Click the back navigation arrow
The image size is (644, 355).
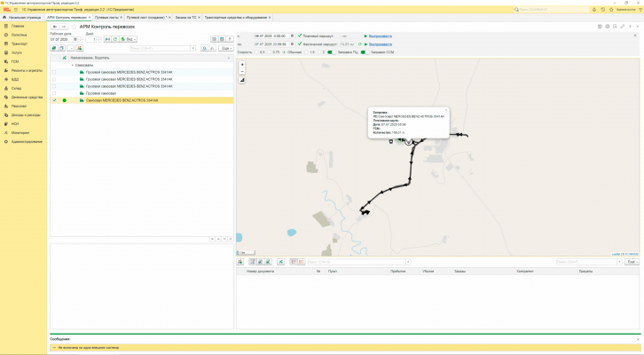coord(55,27)
